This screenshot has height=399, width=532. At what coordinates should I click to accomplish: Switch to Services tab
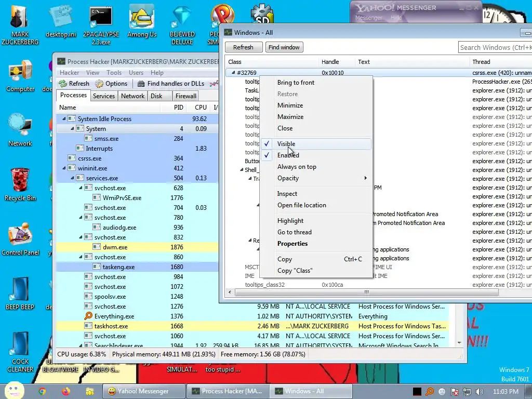pos(104,96)
